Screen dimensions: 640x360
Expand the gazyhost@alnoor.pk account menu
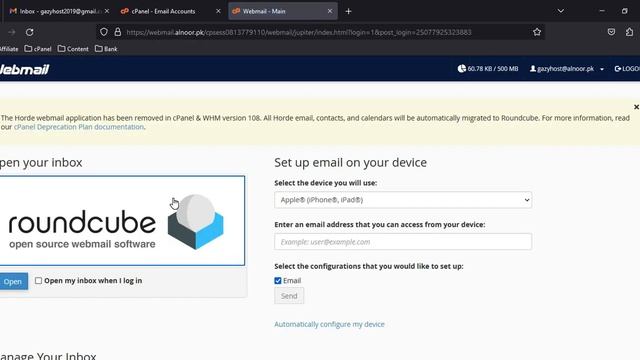tap(567, 69)
